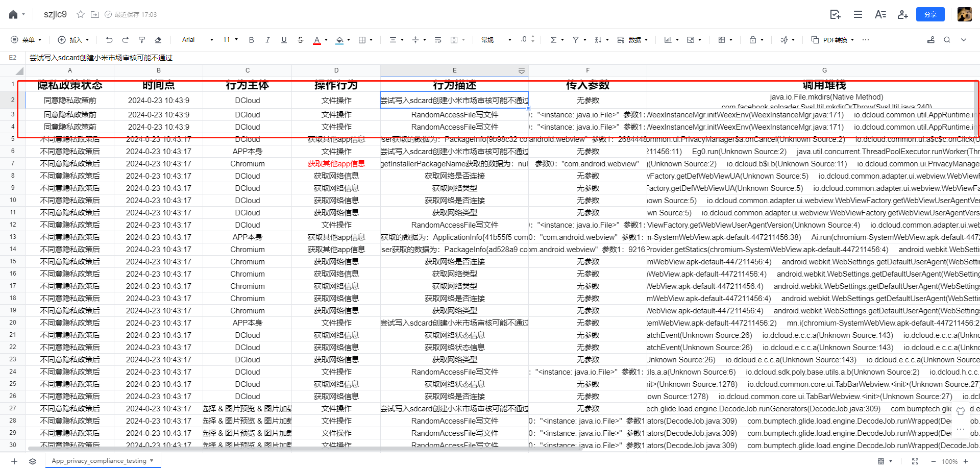Click the search magnifier icon
The height and width of the screenshot is (469, 980).
pyautogui.click(x=947, y=40)
